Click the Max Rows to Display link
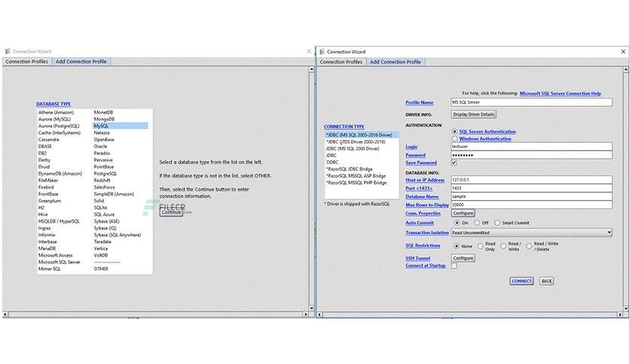This screenshot has width=629, height=364. (427, 205)
